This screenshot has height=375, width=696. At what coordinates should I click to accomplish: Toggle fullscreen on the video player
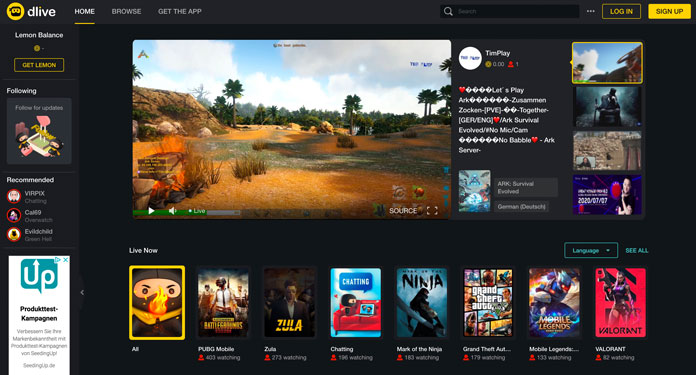coord(432,211)
